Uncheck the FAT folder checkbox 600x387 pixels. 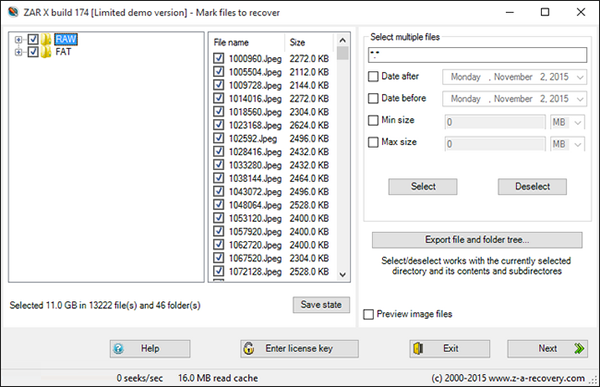[x=33, y=52]
